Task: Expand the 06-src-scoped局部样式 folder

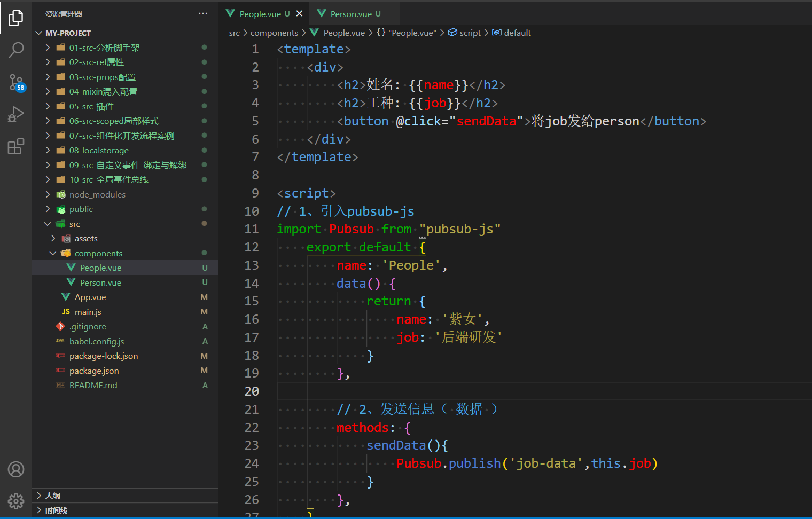Action: point(126,121)
